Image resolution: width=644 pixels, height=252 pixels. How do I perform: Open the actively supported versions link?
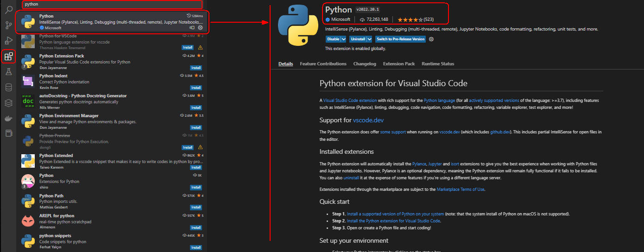(493, 100)
